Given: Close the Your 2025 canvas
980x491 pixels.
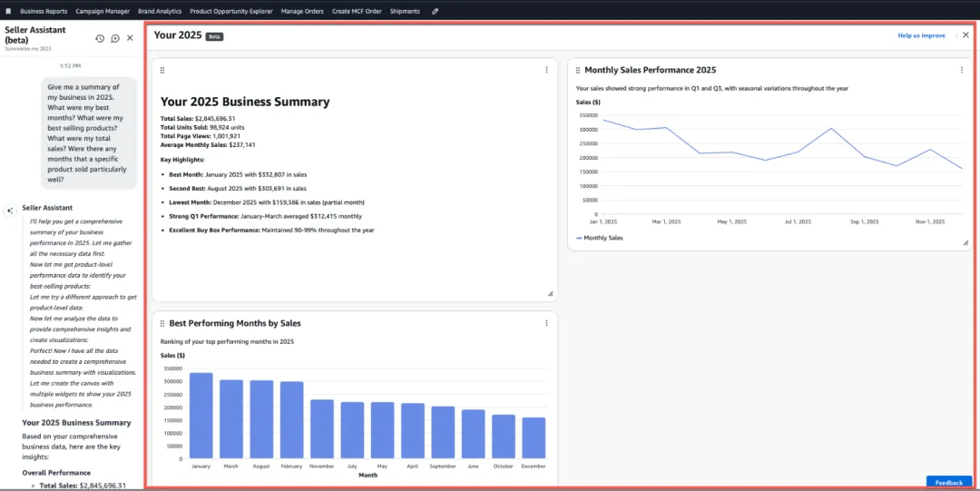Looking at the screenshot, I should [x=965, y=35].
